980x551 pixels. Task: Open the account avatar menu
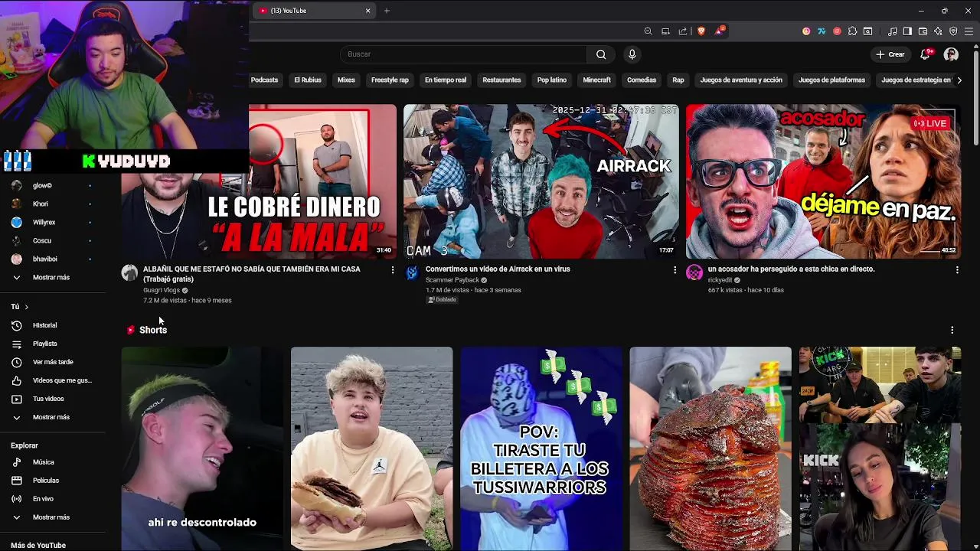tap(951, 54)
